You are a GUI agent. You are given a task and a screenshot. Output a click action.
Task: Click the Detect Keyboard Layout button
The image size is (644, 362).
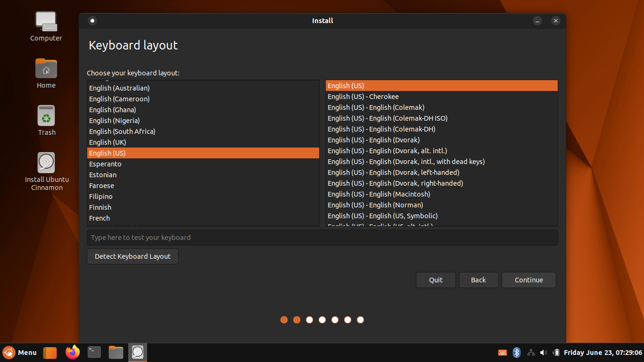pyautogui.click(x=133, y=256)
